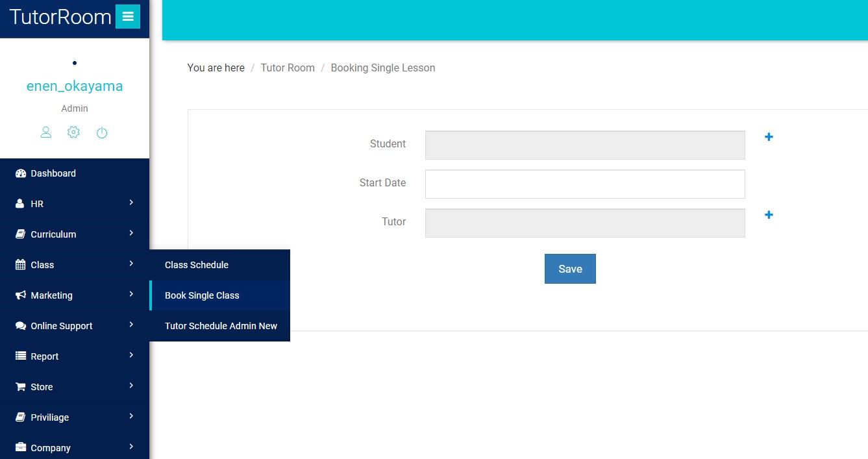Toggle the hamburger menu next to TutorRoom
The image size is (868, 459).
point(127,17)
